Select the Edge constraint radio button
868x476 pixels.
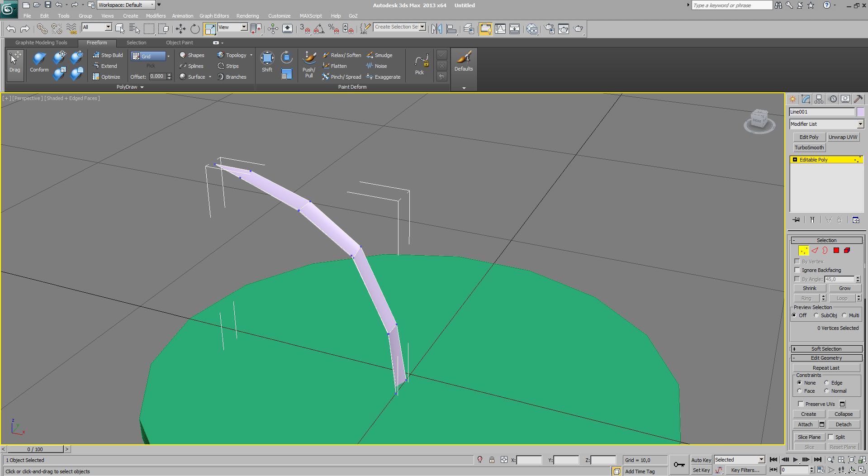point(827,383)
